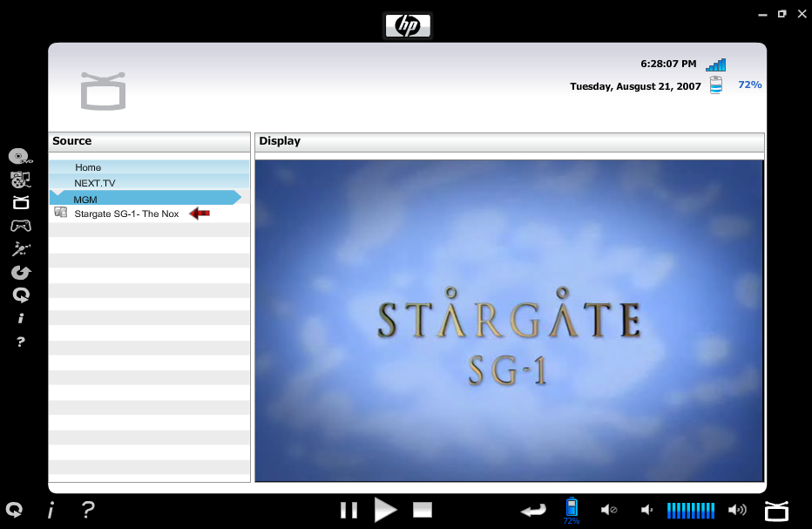Click the TV icon at the bottom right
The width and height of the screenshot is (812, 529).
(777, 511)
